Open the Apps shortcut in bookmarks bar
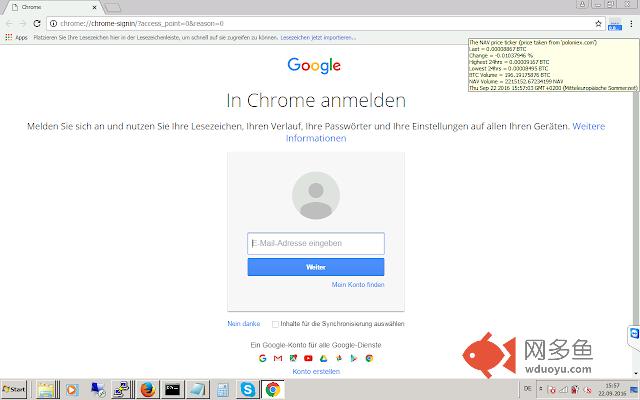The width and height of the screenshot is (640, 400). [x=16, y=38]
